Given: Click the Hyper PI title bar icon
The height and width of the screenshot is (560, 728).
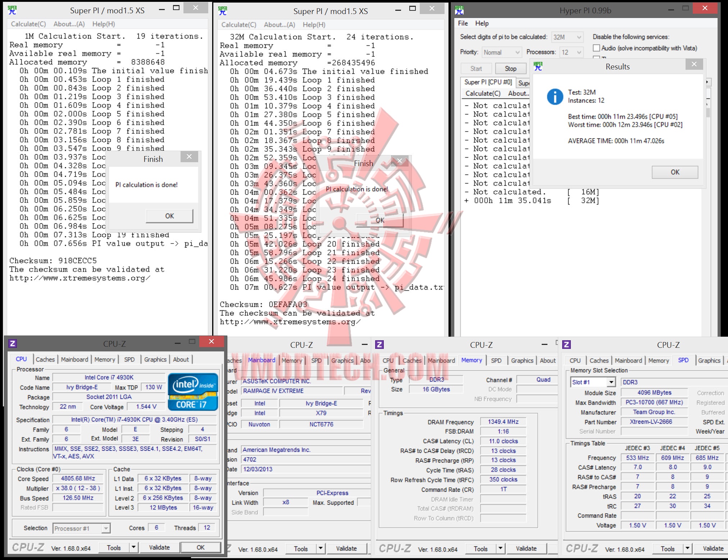Looking at the screenshot, I should 459,10.
